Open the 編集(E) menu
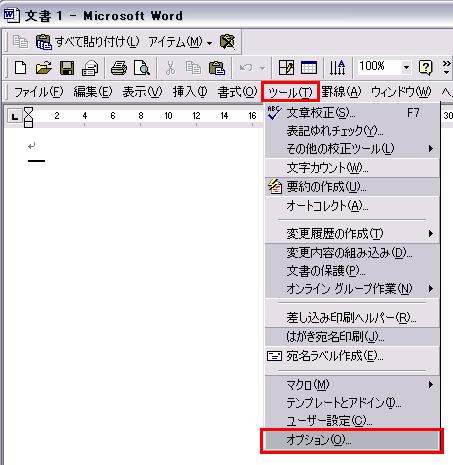 93,92
